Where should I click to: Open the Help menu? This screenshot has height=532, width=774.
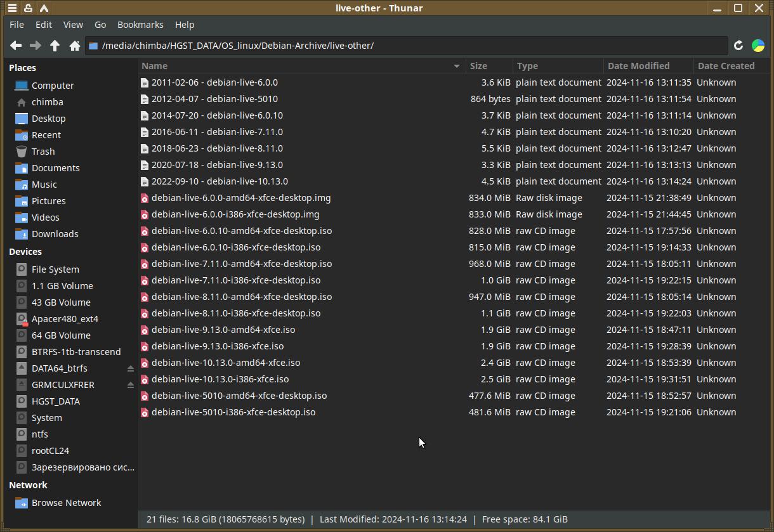tap(185, 25)
